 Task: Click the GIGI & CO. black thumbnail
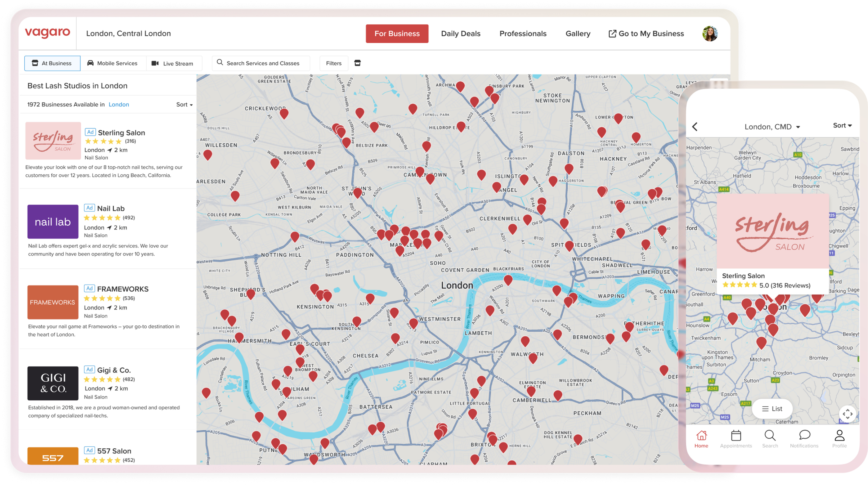(x=53, y=383)
